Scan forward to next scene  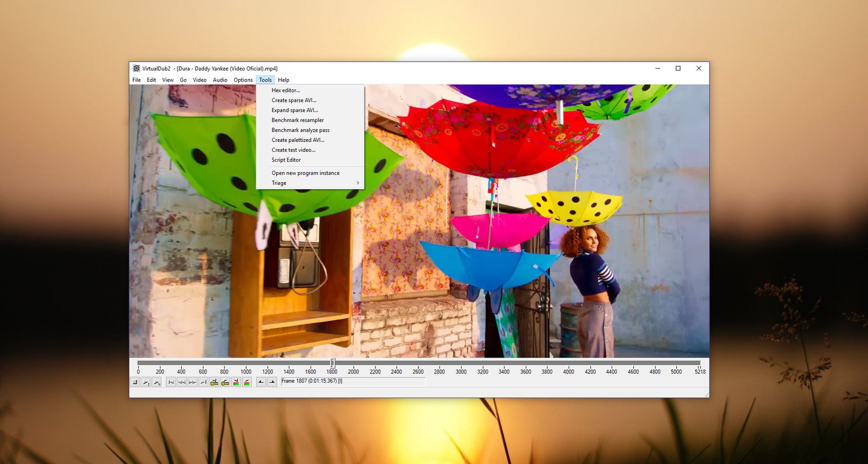(247, 382)
